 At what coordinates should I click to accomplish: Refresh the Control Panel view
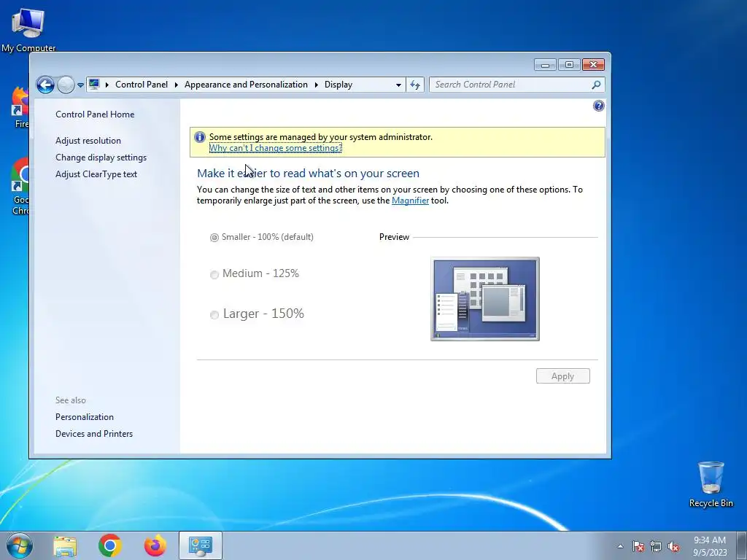pyautogui.click(x=415, y=85)
